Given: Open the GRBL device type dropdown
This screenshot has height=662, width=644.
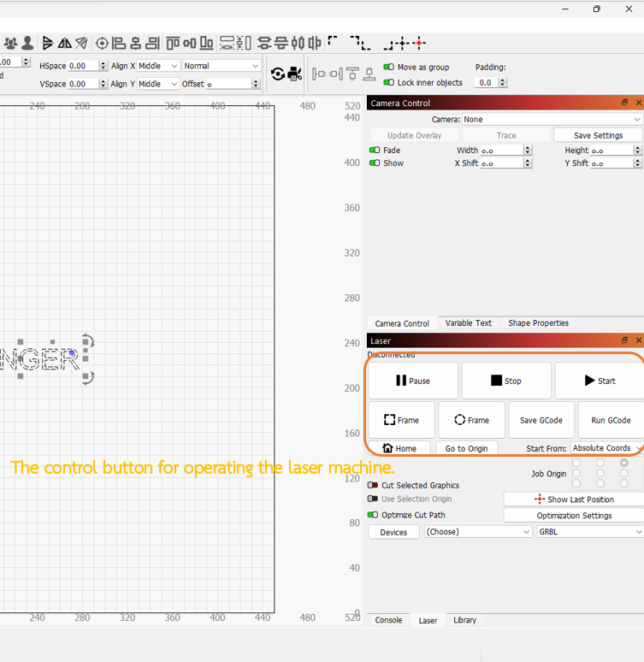Looking at the screenshot, I should tap(589, 532).
